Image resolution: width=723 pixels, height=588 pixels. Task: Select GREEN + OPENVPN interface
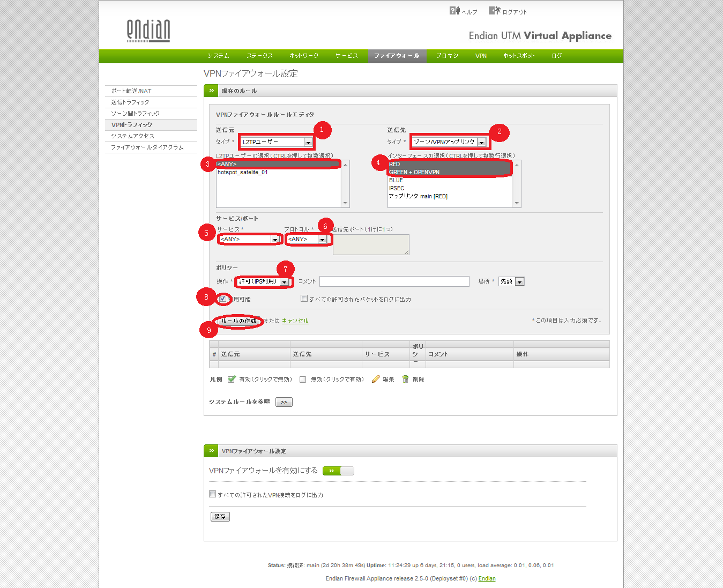point(450,172)
